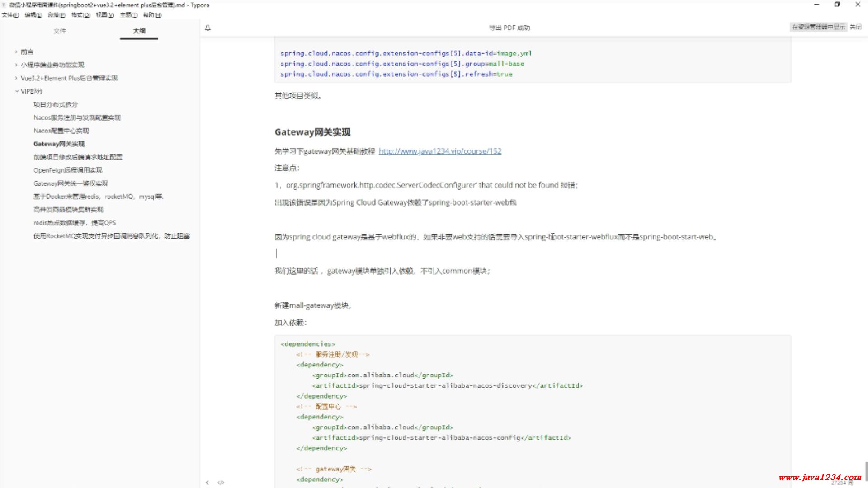Click the 注意点 line

point(287,168)
